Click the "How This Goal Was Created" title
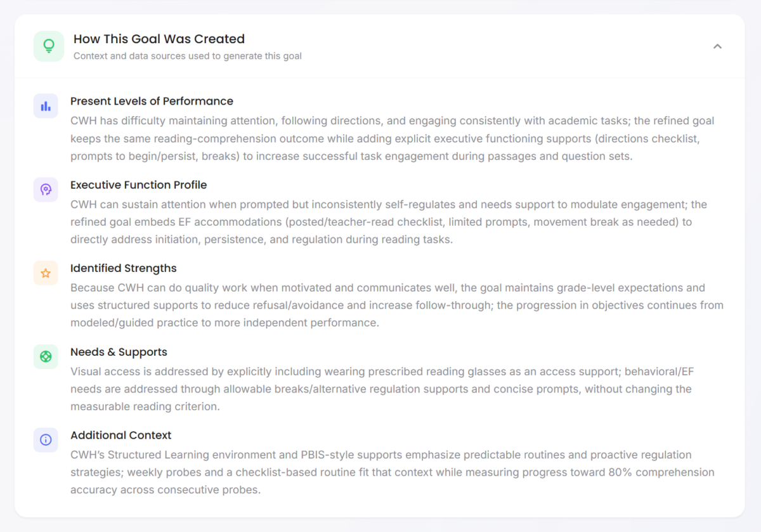761x532 pixels. click(159, 39)
